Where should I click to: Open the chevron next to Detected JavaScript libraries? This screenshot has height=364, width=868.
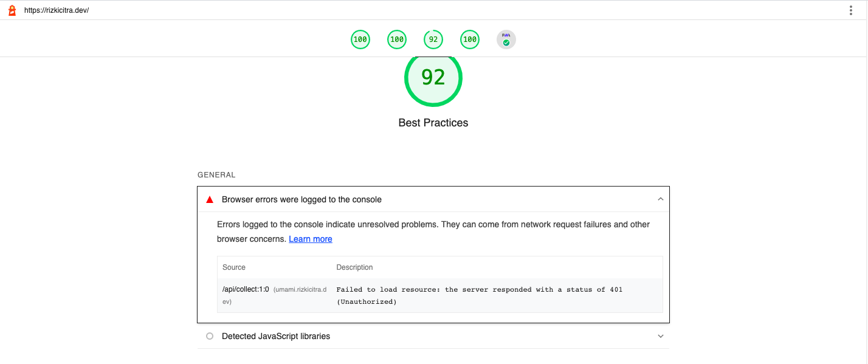[x=660, y=336]
